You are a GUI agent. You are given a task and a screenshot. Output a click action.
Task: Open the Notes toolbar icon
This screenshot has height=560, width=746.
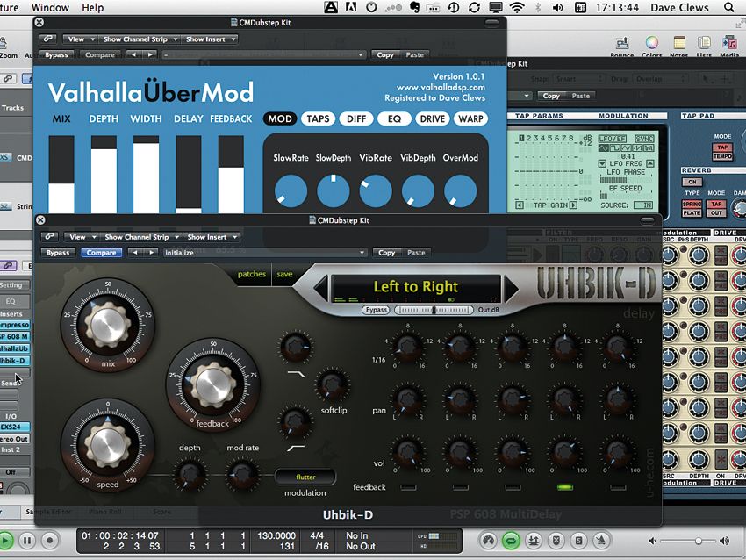point(679,43)
